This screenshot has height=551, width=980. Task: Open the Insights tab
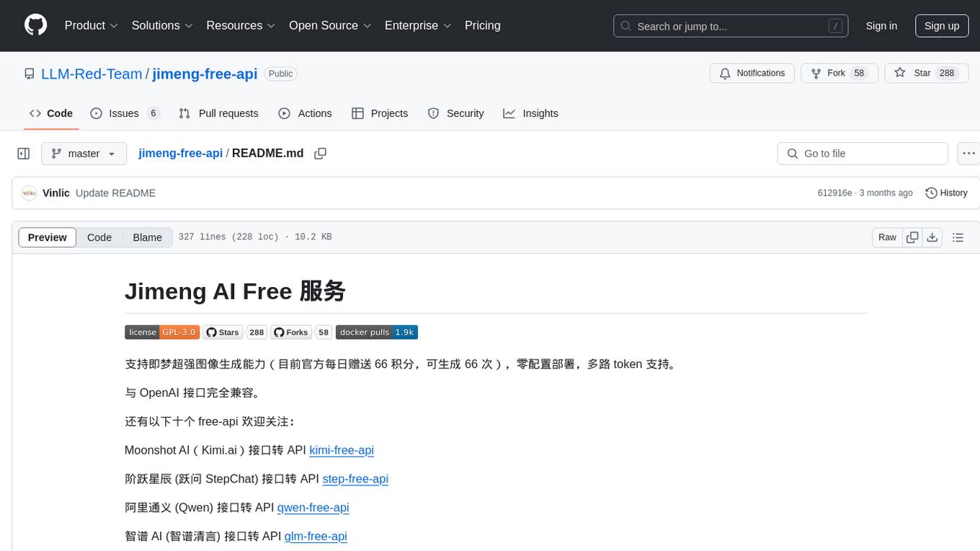coord(530,113)
